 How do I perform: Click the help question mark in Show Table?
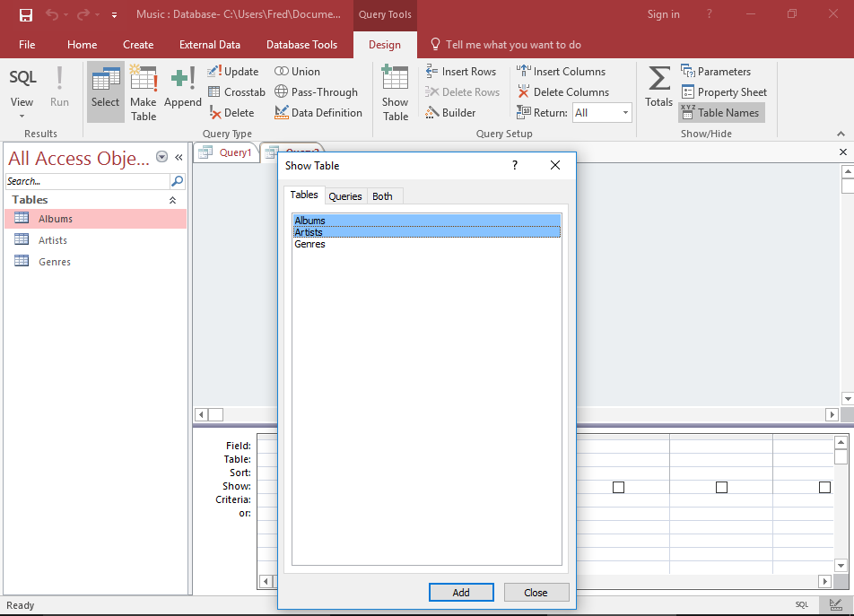click(515, 165)
